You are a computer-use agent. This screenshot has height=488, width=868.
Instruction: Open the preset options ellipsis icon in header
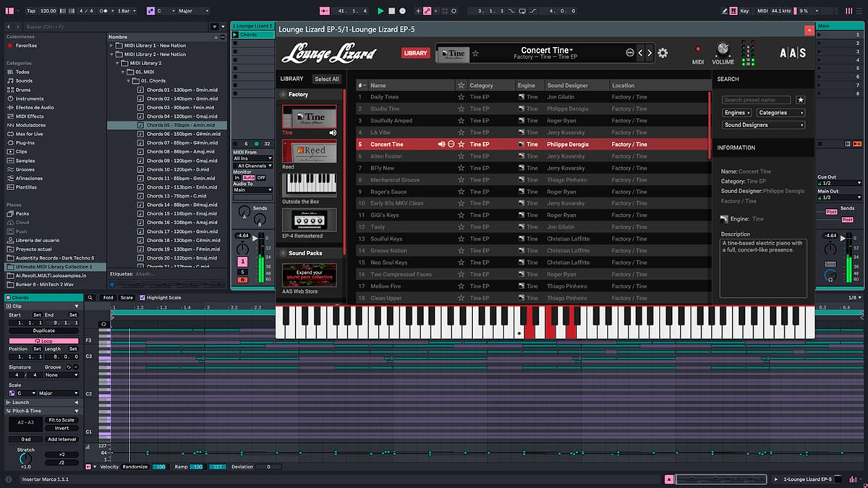(629, 53)
